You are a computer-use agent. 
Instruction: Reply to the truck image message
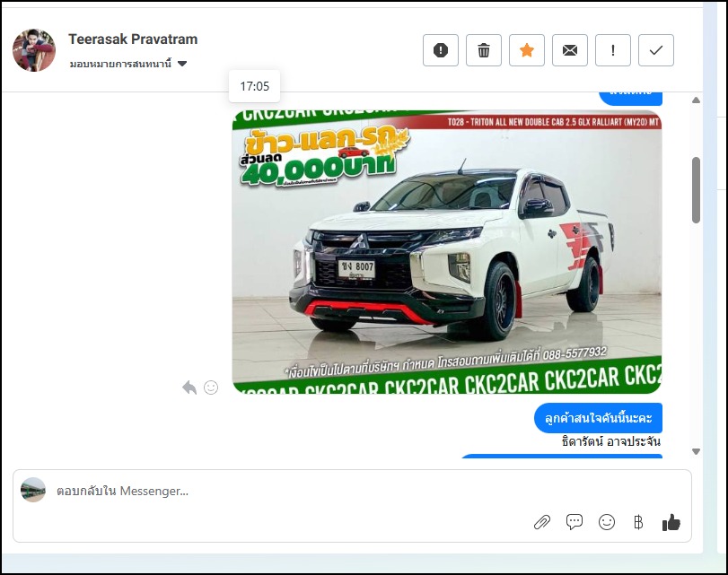pyautogui.click(x=189, y=388)
